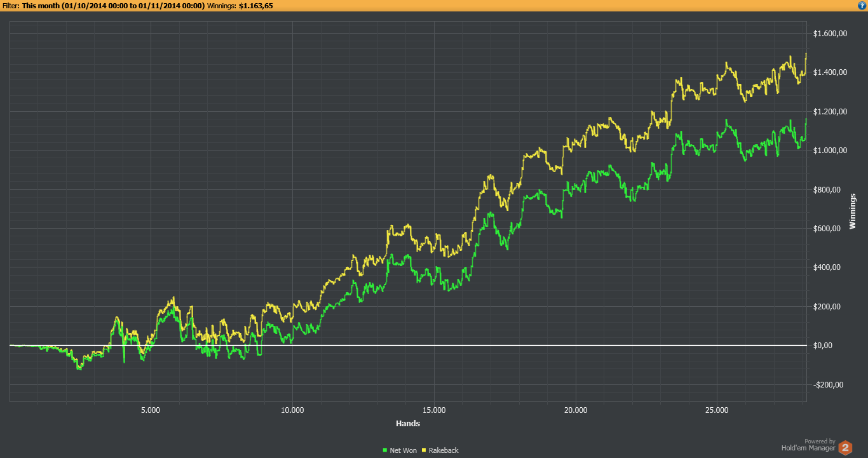Click the yellow Rakeback color swatch
Image resolution: width=868 pixels, height=458 pixels.
pyautogui.click(x=424, y=450)
